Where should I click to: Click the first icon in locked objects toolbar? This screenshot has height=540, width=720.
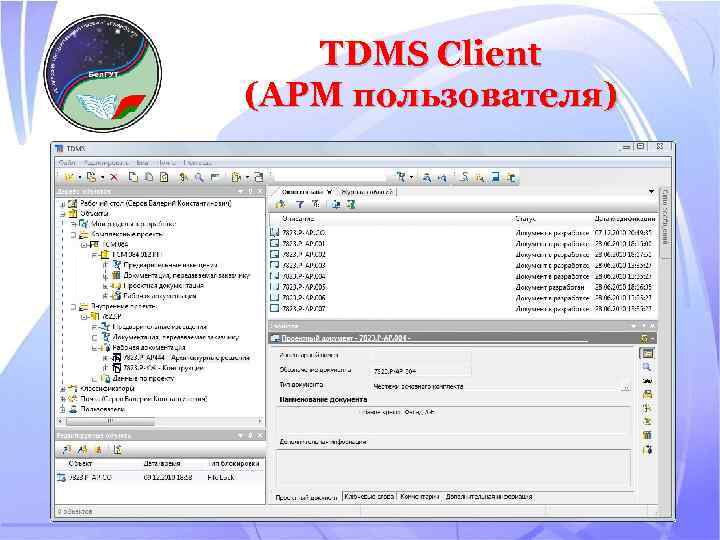click(67, 450)
